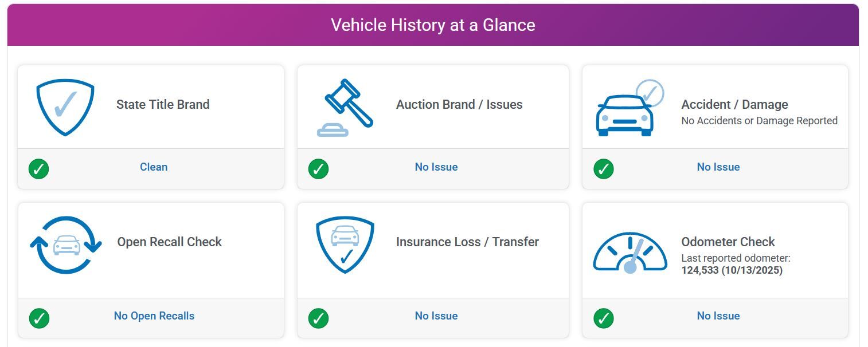Open No Issue link under Auction Brand
Viewport: 868px width, 347px height.
coord(436,167)
